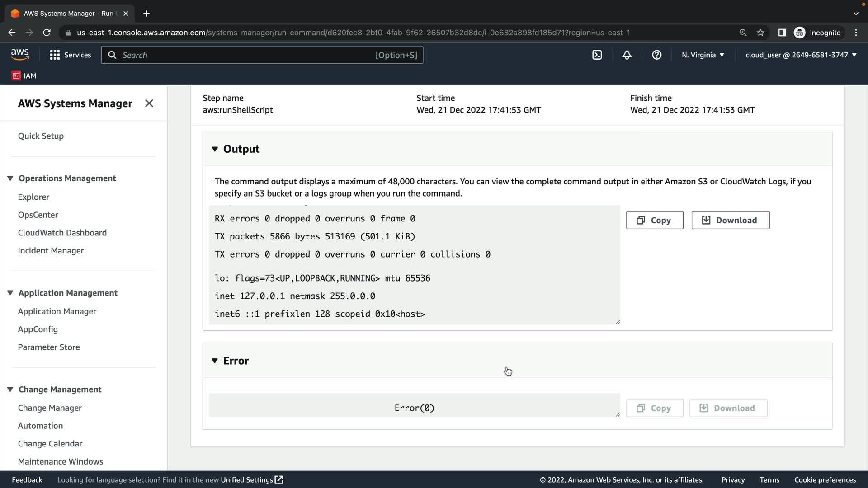Open the N. Virginia region dropdown

[x=703, y=55]
